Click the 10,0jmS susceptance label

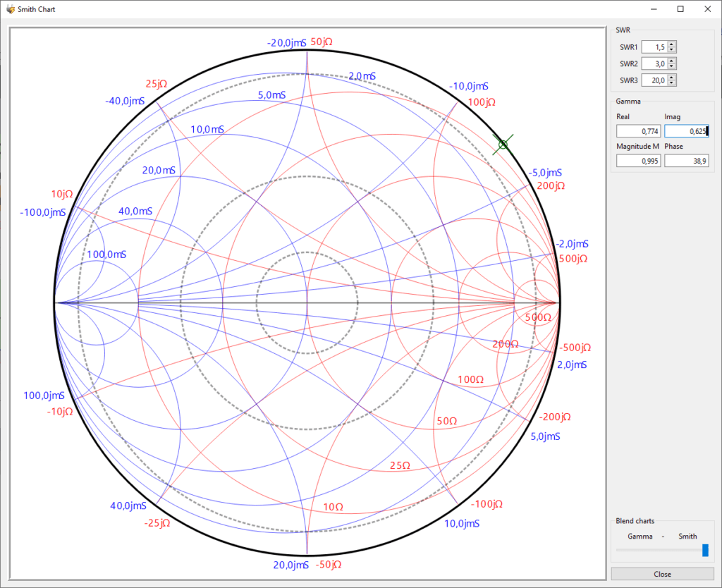[462, 524]
